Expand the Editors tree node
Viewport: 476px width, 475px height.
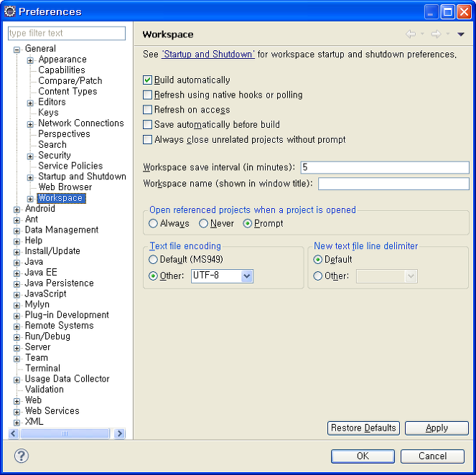tap(30, 103)
